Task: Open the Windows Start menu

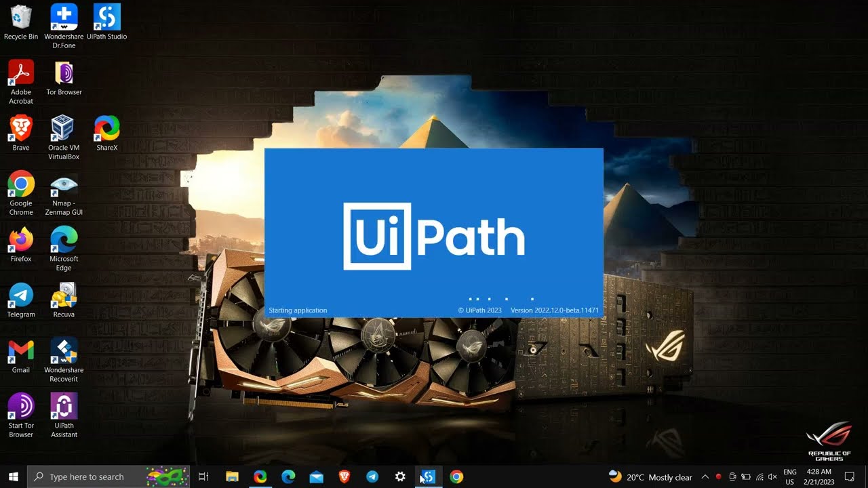Action: [13, 476]
